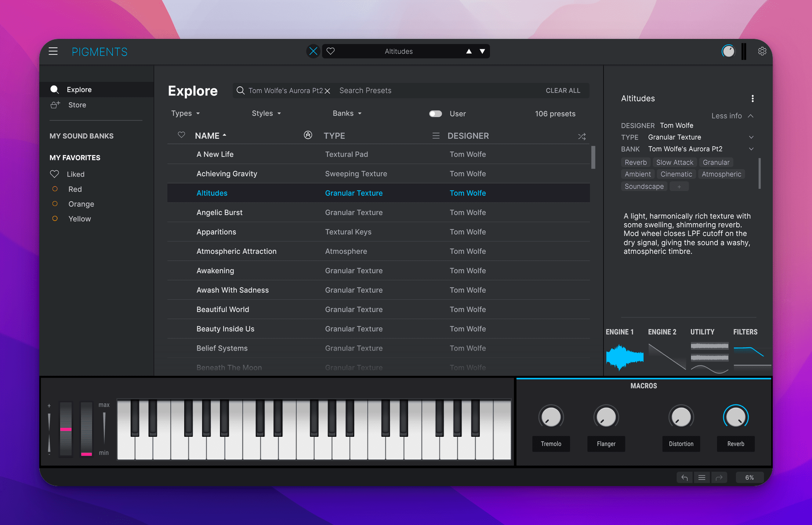Adjust the master volume knob
Screen dimensions: 812x525
[728, 51]
